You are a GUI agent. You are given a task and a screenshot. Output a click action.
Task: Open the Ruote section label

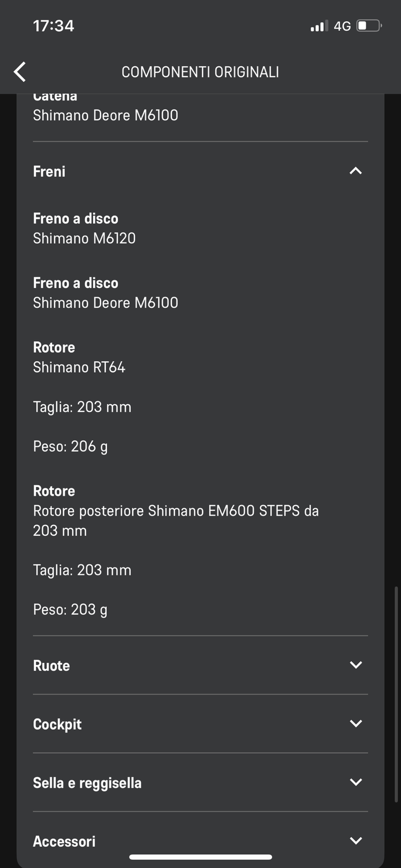[52, 665]
